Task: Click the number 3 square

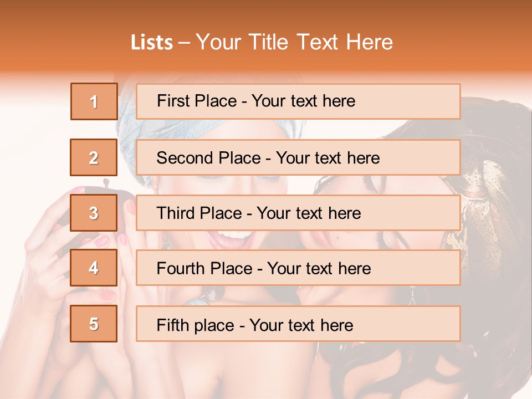Action: [94, 213]
